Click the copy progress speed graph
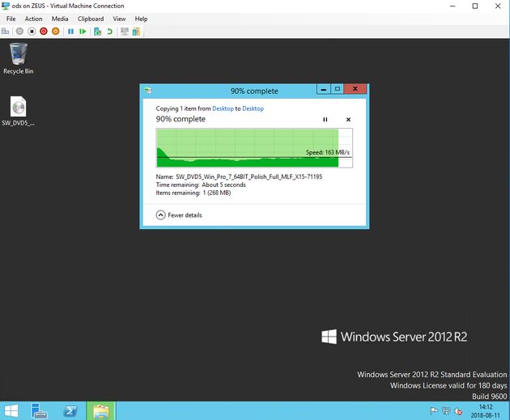Image resolution: width=510 pixels, height=420 pixels. coord(254,148)
